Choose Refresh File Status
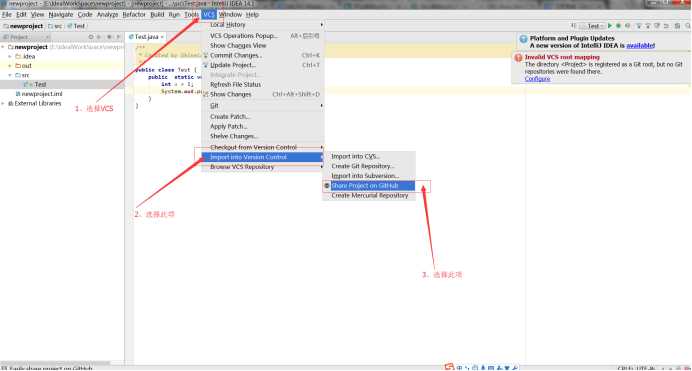The width and height of the screenshot is (692, 371). [263, 85]
